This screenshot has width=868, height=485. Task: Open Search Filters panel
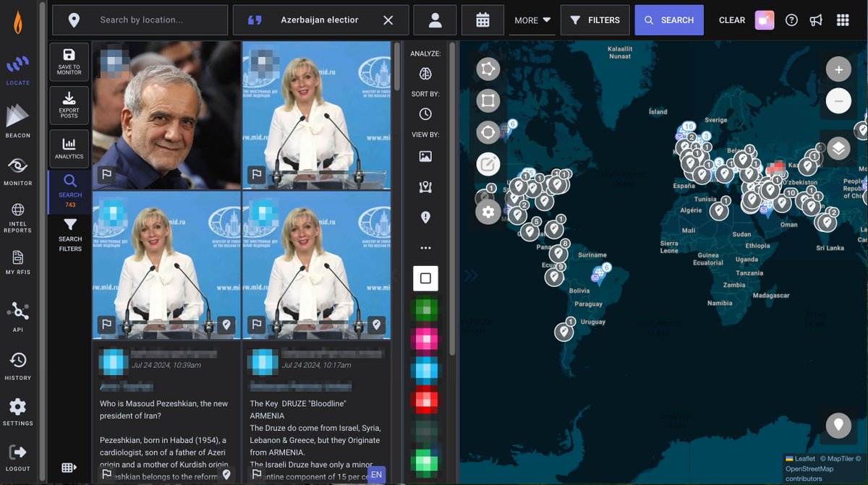[70, 235]
